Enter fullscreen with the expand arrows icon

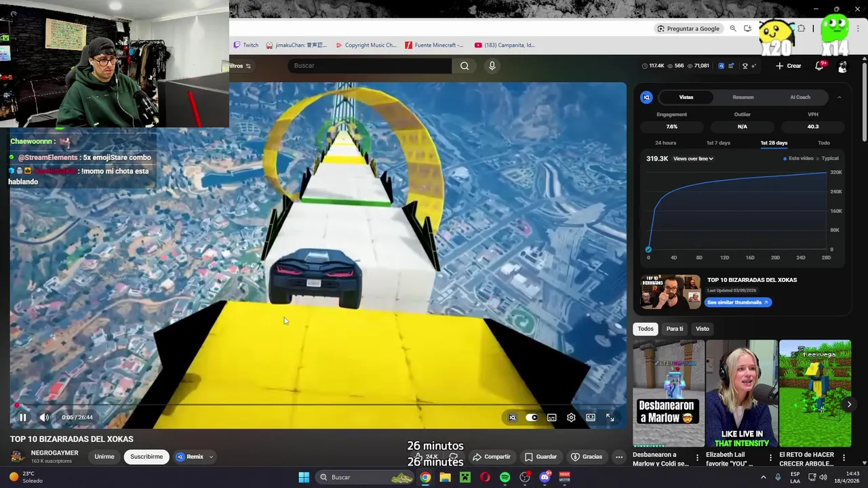point(610,418)
